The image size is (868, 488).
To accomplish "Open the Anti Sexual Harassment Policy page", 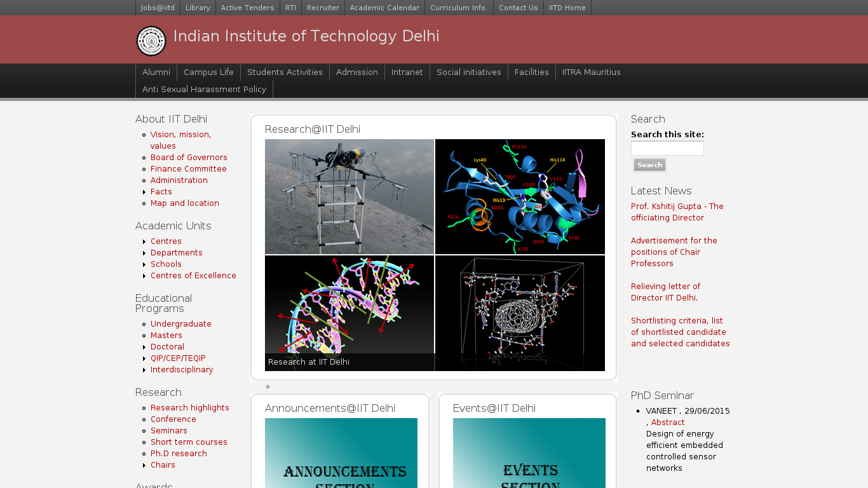I will pyautogui.click(x=204, y=89).
